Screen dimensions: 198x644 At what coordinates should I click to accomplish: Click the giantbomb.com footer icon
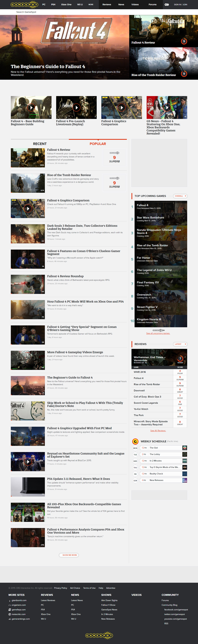[10, 600]
